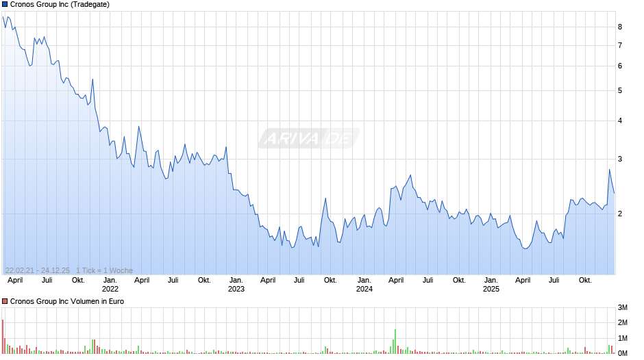Click the volume axis label '2M'
The image size is (644, 360).
click(x=623, y=322)
